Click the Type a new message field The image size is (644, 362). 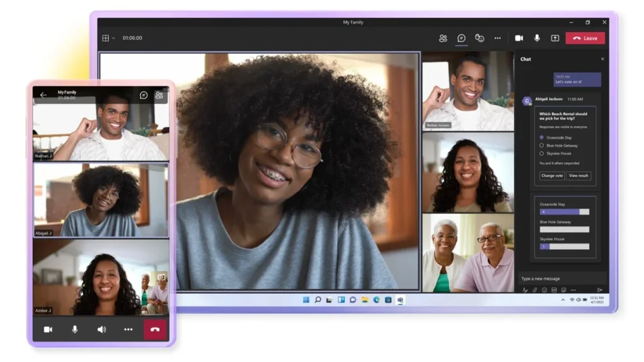tap(560, 278)
